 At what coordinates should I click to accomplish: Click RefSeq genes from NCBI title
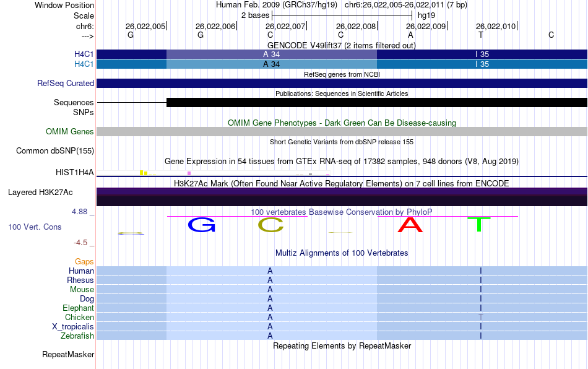pos(342,74)
